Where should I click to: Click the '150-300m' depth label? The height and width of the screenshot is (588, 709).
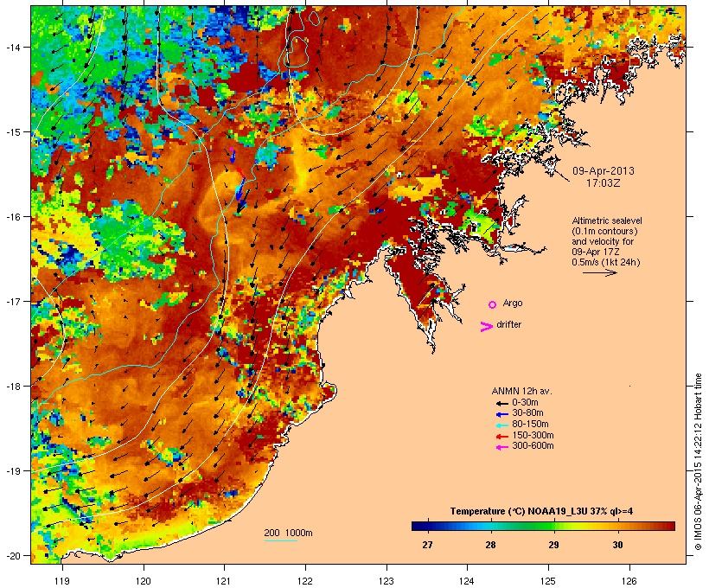coord(533,435)
